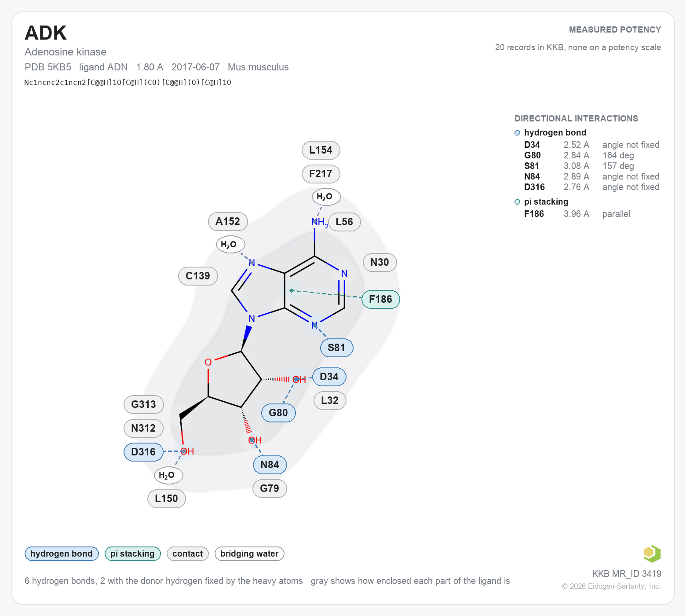Image resolution: width=686 pixels, height=616 pixels.
Task: Click the 'Mus musculus' species text
Action: (x=258, y=67)
